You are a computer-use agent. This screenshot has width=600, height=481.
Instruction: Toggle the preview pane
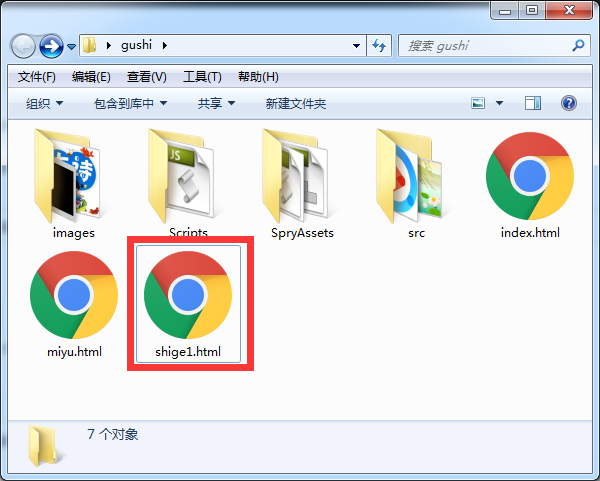(x=533, y=103)
